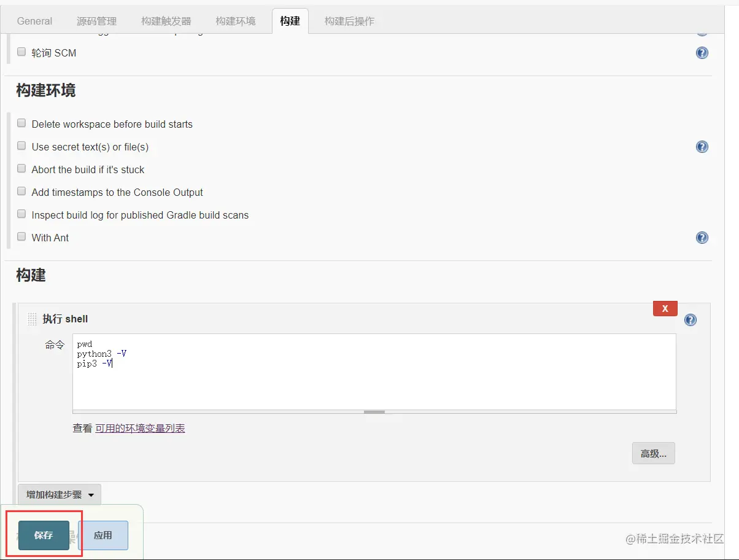Click the python3 -V command line
The width and height of the screenshot is (739, 560).
pyautogui.click(x=101, y=354)
